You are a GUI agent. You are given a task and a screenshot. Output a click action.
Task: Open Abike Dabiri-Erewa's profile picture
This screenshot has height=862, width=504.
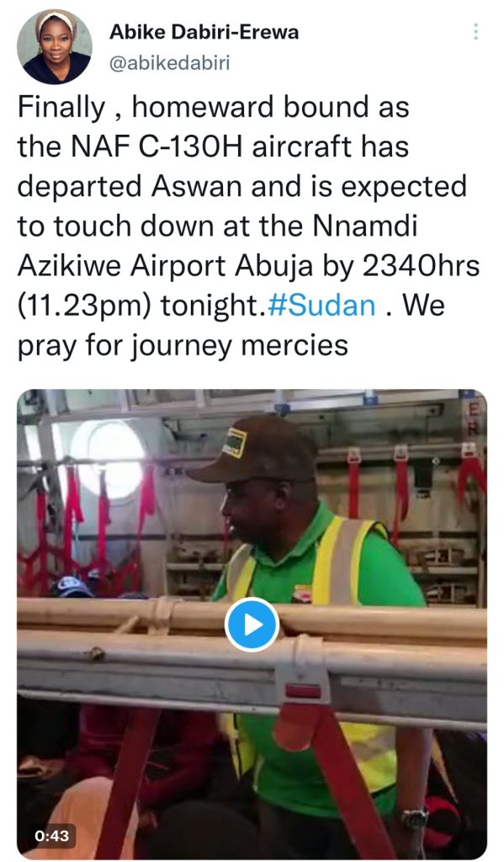pos(55,47)
